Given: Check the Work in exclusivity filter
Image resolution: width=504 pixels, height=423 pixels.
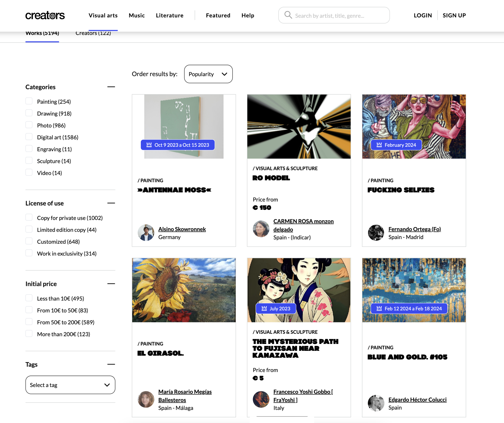Looking at the screenshot, I should [x=29, y=253].
